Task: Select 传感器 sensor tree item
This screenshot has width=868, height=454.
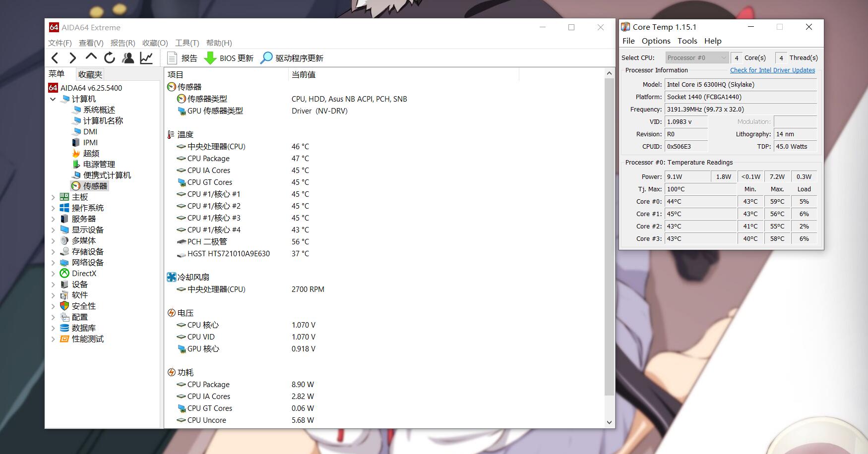Action: click(95, 186)
